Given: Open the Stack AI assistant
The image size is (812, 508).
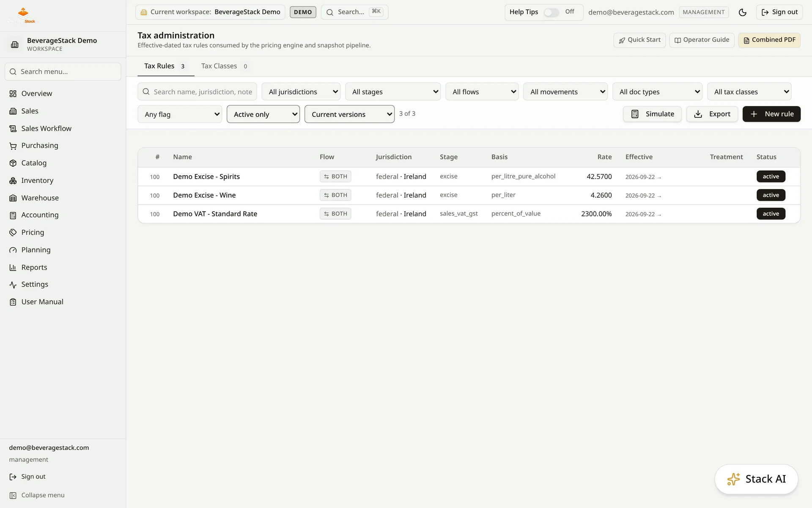Looking at the screenshot, I should tap(756, 479).
